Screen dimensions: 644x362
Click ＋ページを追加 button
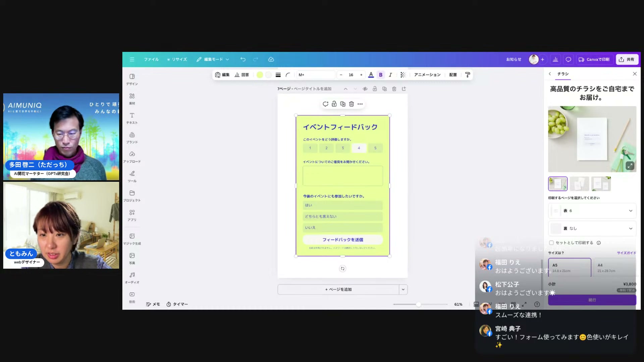pyautogui.click(x=338, y=289)
